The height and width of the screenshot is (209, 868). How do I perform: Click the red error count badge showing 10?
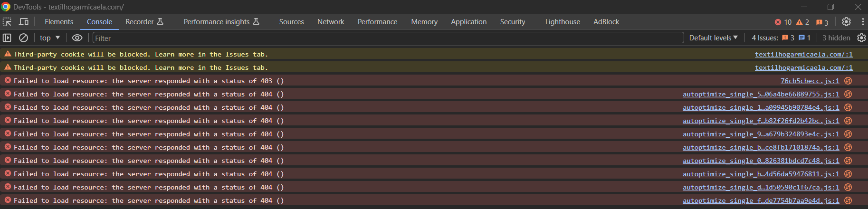[x=783, y=22]
